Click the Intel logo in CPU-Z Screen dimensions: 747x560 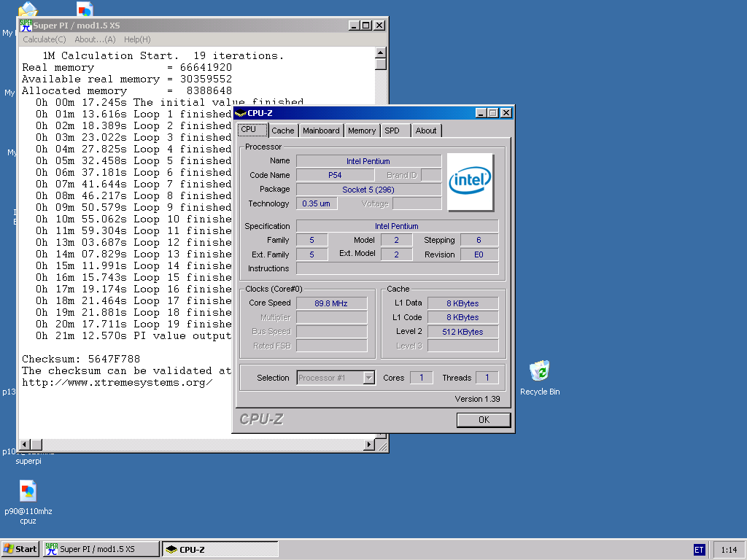pyautogui.click(x=471, y=182)
